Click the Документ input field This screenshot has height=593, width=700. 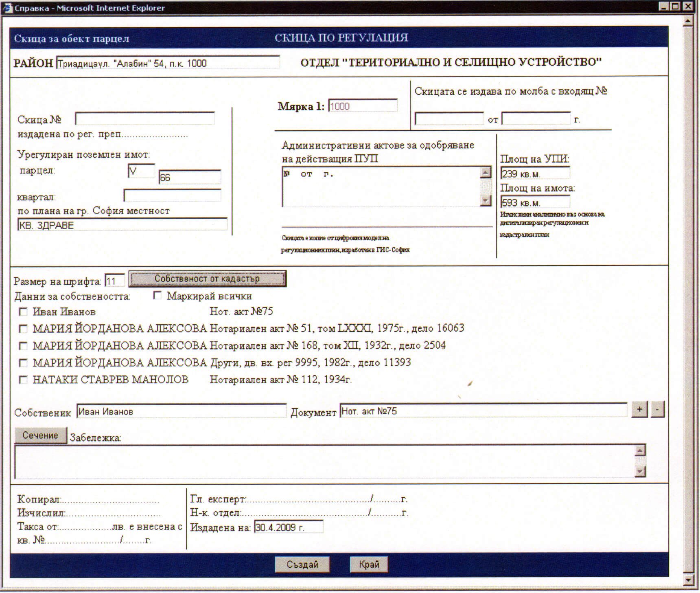(x=483, y=410)
